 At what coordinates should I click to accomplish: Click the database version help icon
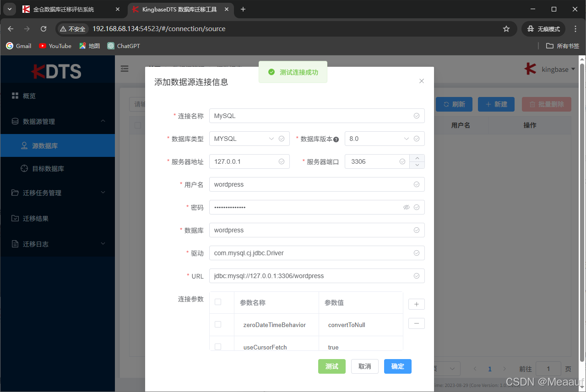pyautogui.click(x=336, y=140)
